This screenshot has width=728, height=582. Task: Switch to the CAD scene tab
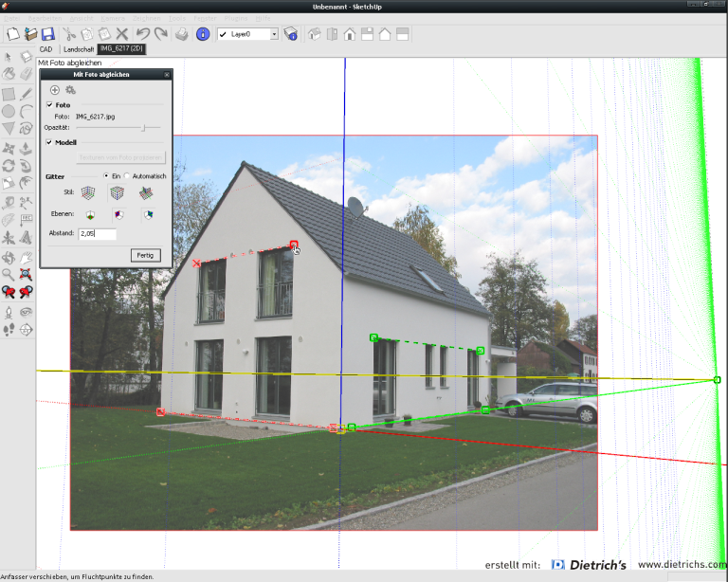45,49
